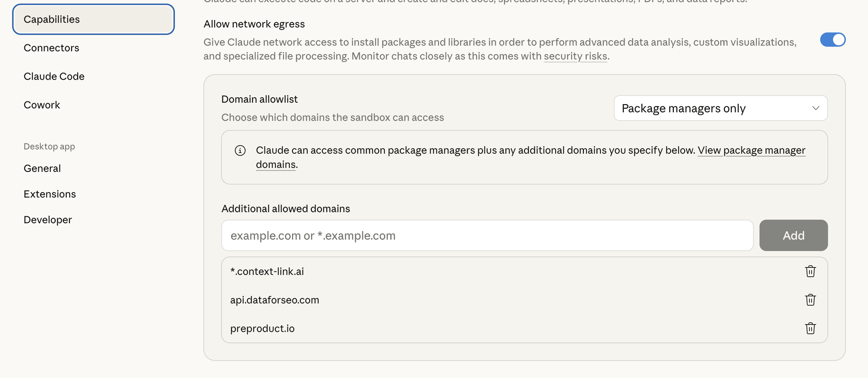Open the security risks link
The height and width of the screenshot is (378, 868).
pyautogui.click(x=575, y=56)
